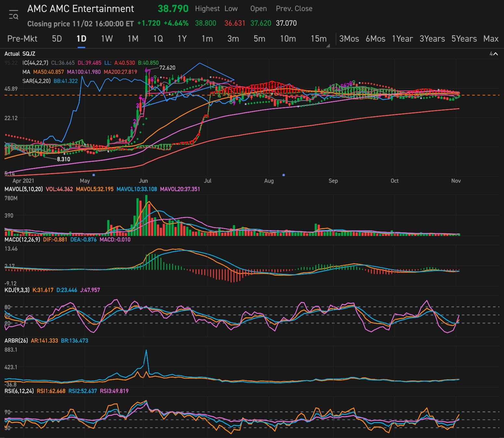Open ARBR(26) indicator settings
Screen dimensions: 504x438
(16, 341)
